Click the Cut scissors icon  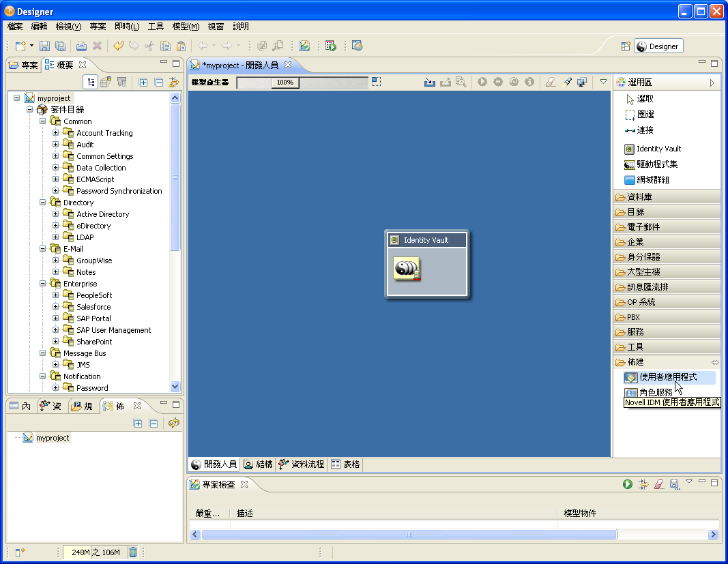coord(149,46)
